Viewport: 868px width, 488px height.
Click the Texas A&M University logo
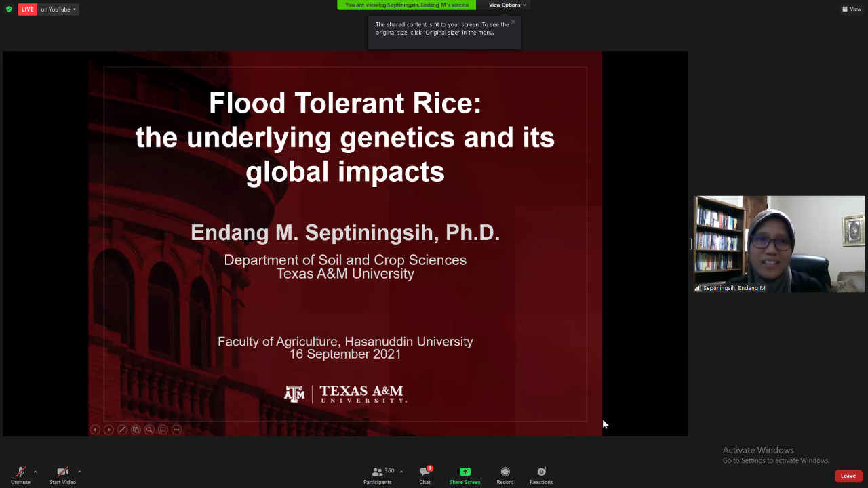click(x=345, y=394)
